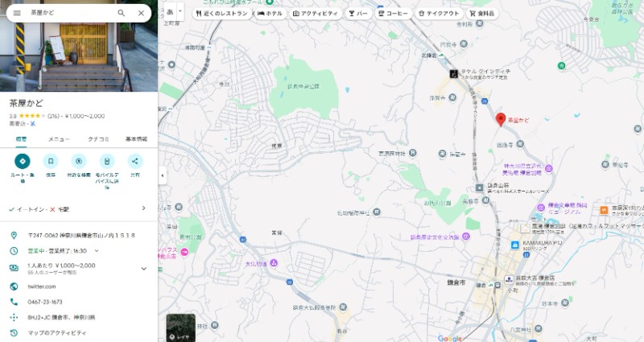Screen dimensions: 644x342
Task: Clear the search with the X icon
Action: [142, 13]
